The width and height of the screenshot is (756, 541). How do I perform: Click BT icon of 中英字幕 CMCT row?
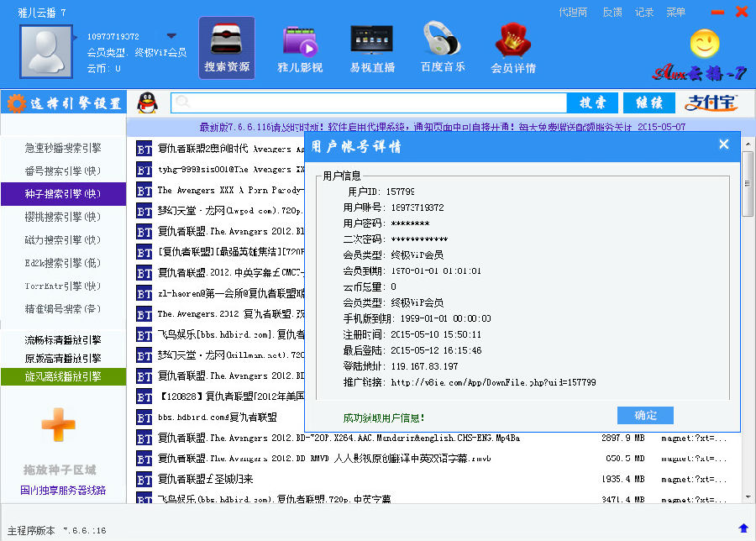click(x=144, y=273)
